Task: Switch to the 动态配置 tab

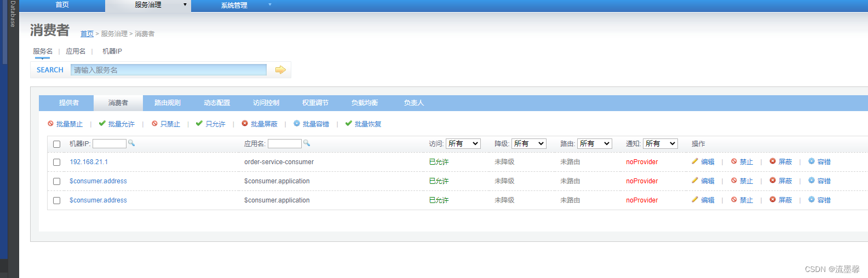Action: 217,103
